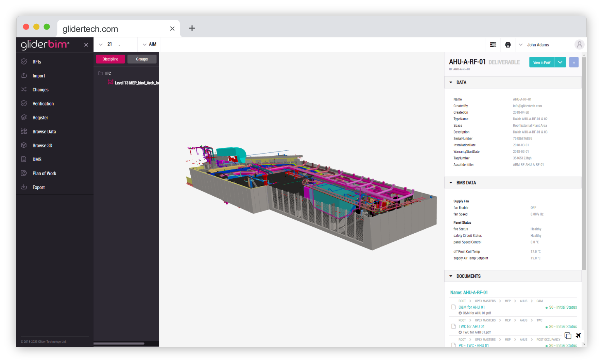This screenshot has height=364, width=603.
Task: Open the AIM dropdown
Action: [150, 44]
